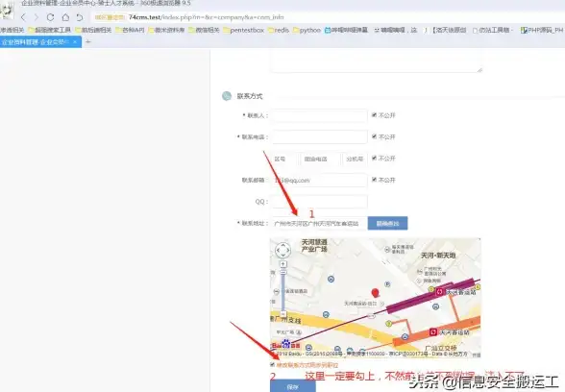The width and height of the screenshot is (565, 392).
Task: Toggle 不公开 checkbox beside landline fields
Action: point(374,159)
